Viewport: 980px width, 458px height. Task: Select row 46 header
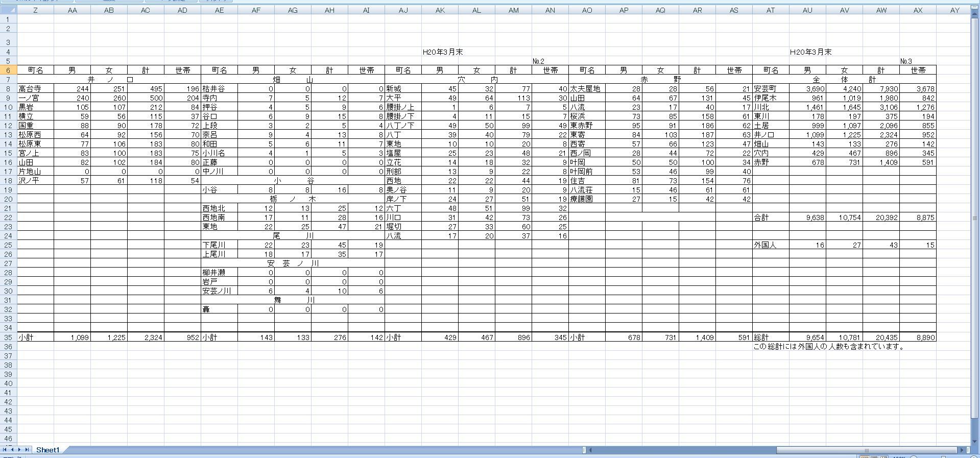8,438
